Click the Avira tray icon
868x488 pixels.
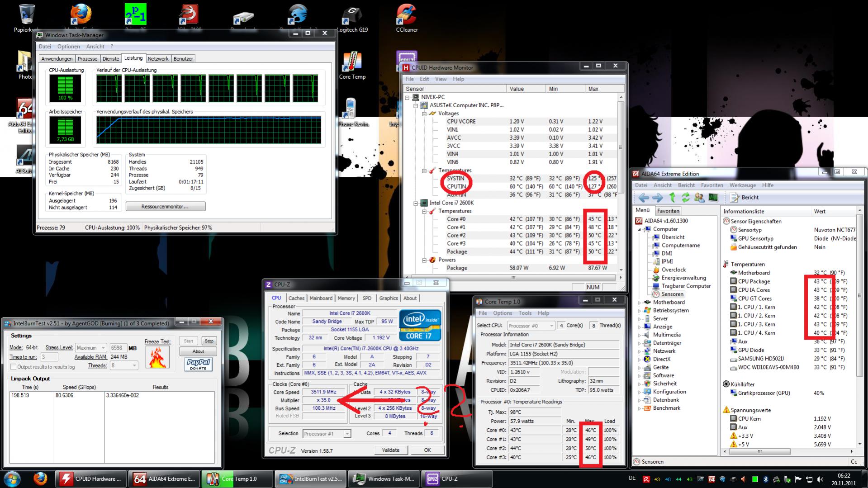(x=646, y=479)
